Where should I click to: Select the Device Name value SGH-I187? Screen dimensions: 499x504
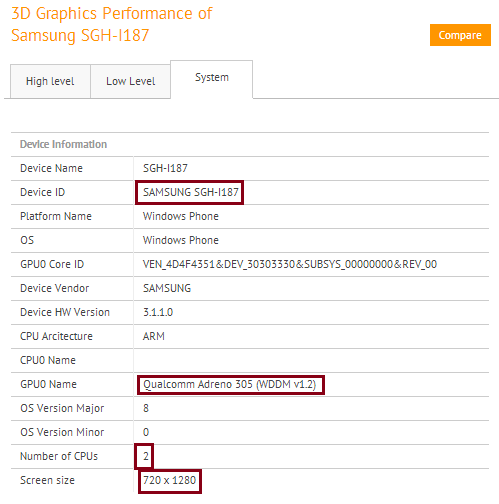pos(165,168)
